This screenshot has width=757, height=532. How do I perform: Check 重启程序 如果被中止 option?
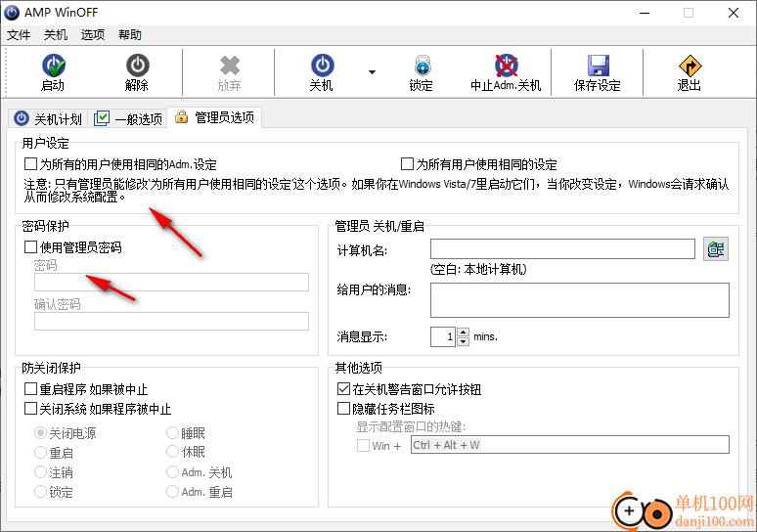[x=31, y=388]
